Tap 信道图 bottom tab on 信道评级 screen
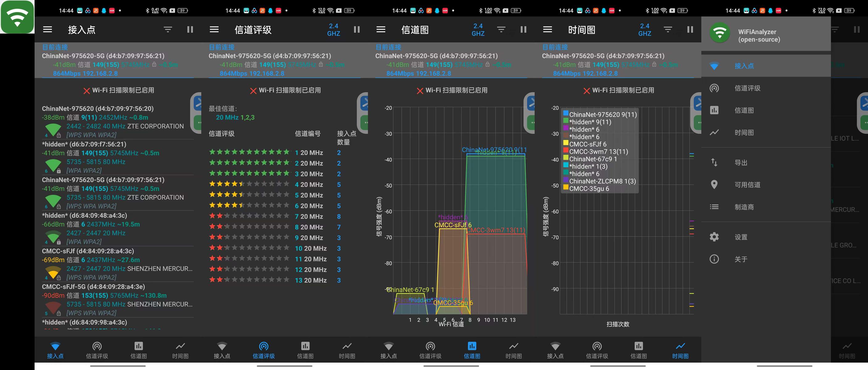Viewport: 868px width, 370px height. (x=305, y=350)
